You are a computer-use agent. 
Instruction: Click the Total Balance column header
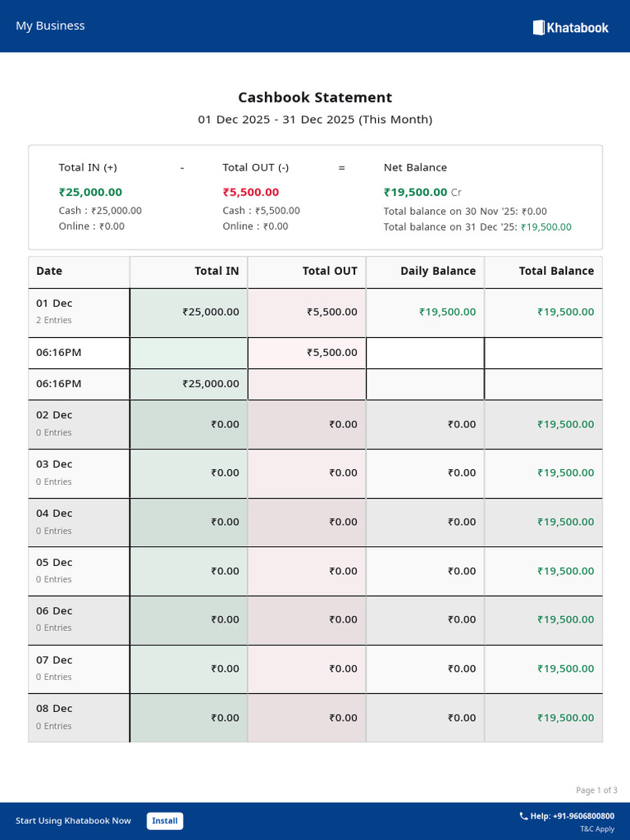pos(544,272)
